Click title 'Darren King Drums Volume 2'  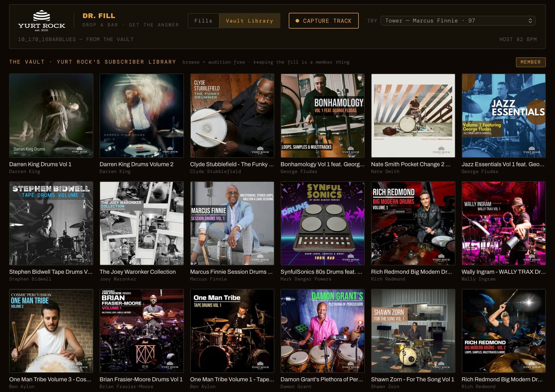(x=136, y=164)
